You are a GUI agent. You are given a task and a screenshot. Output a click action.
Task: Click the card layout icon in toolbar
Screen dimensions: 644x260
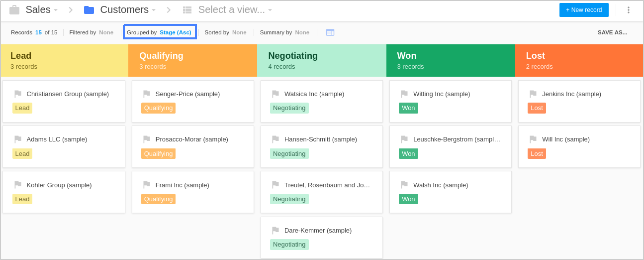click(330, 32)
